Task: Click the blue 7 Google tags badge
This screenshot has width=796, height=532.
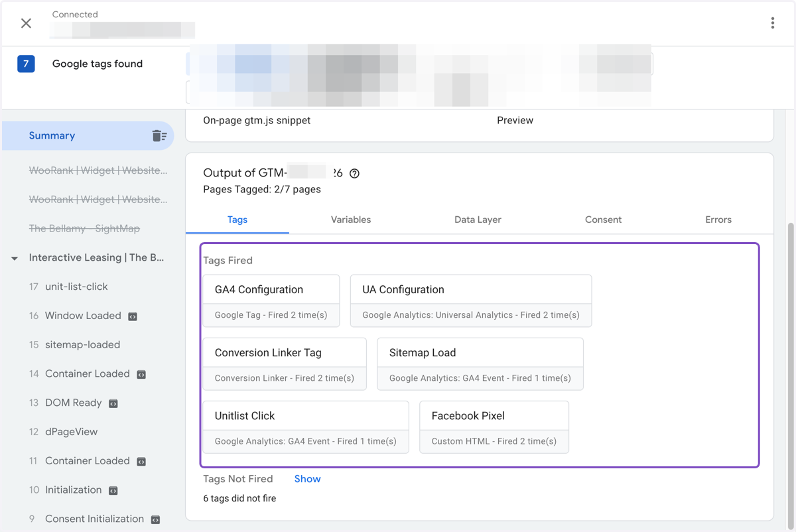Action: pyautogui.click(x=26, y=64)
